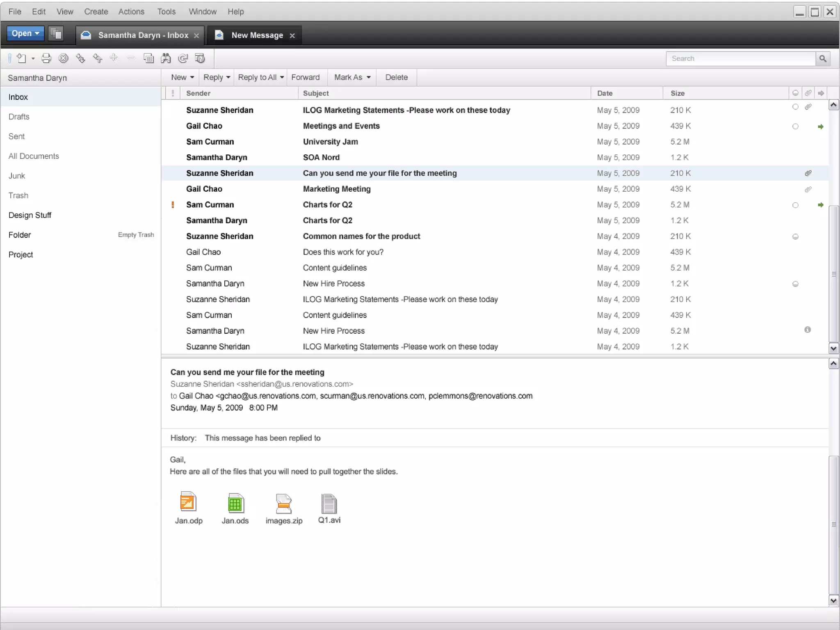This screenshot has height=630, width=840.
Task: Click the magnifier search button
Action: (822, 58)
